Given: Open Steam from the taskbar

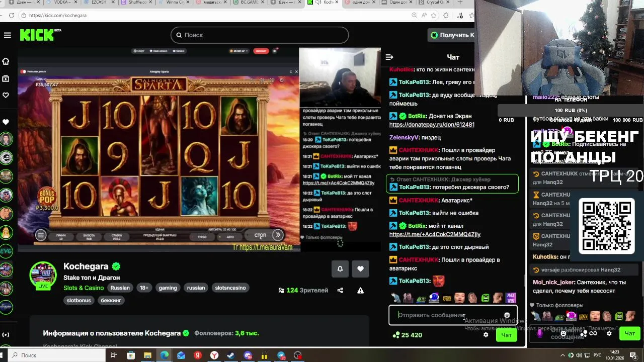Looking at the screenshot, I should [x=231, y=355].
